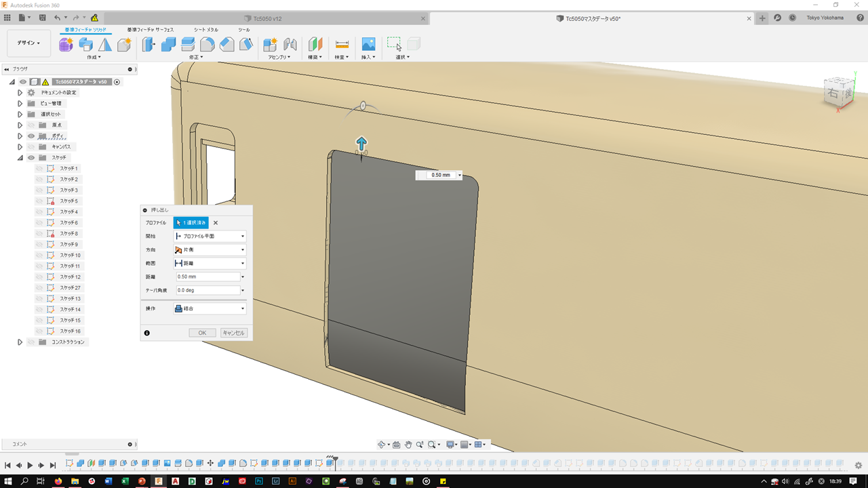Screen dimensions: 868x488
Task: Switch to the シートメタル tab
Action: 206,30
